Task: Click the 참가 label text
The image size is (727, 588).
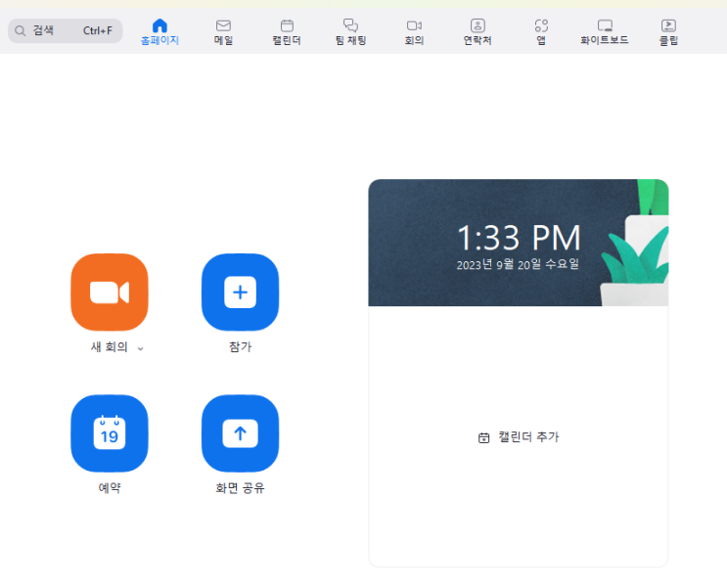Action: click(240, 347)
